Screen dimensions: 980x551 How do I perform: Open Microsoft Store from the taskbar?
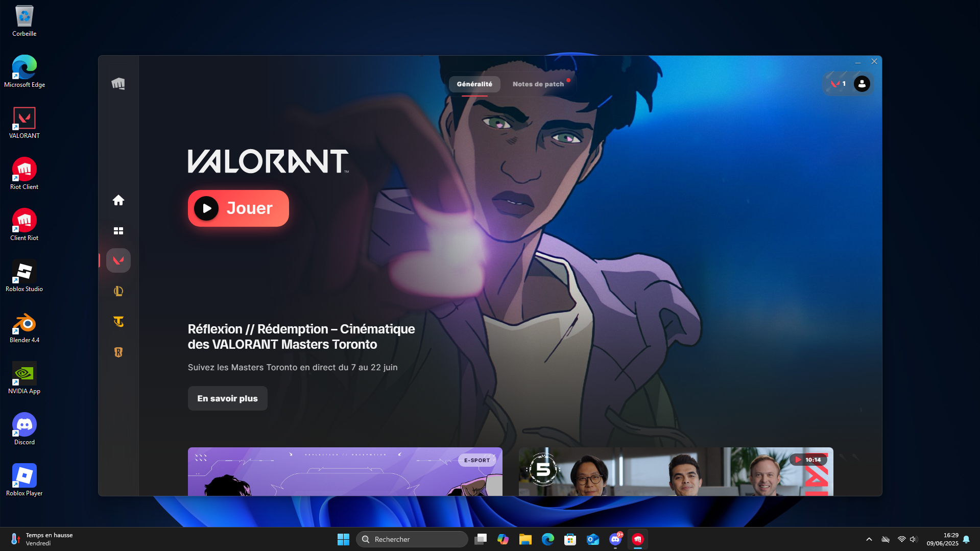point(570,539)
